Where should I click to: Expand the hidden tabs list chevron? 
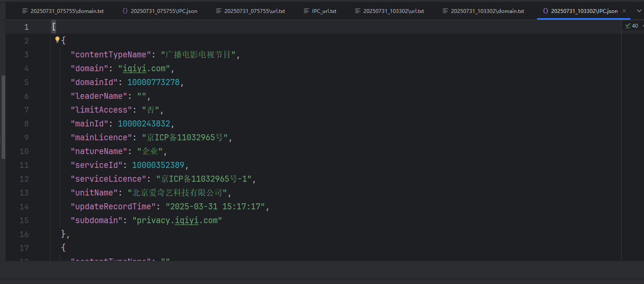pyautogui.click(x=639, y=11)
